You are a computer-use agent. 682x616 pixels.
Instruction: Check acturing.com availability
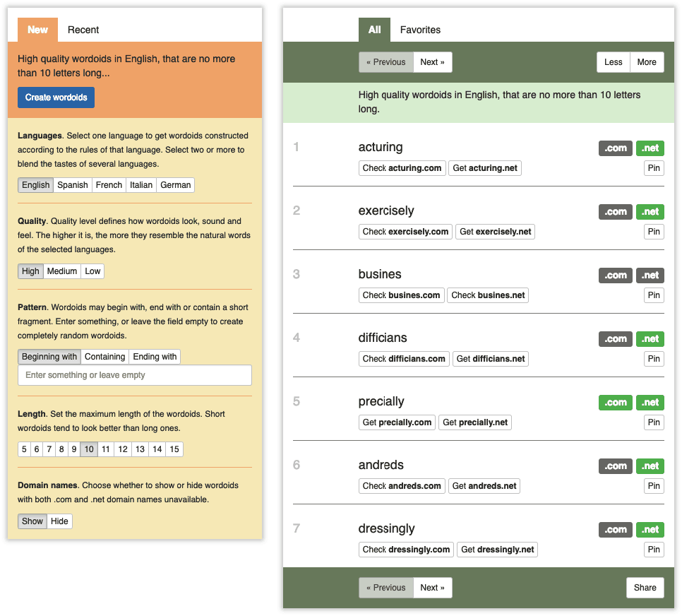pos(402,168)
